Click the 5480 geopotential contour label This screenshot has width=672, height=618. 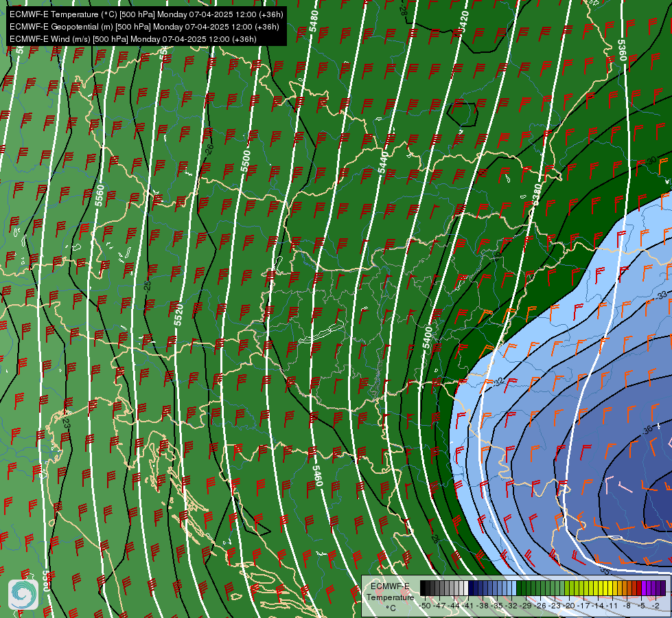pos(314,21)
